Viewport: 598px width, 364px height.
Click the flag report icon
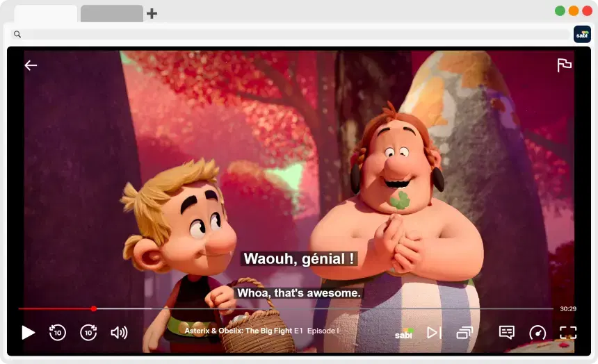tap(564, 65)
